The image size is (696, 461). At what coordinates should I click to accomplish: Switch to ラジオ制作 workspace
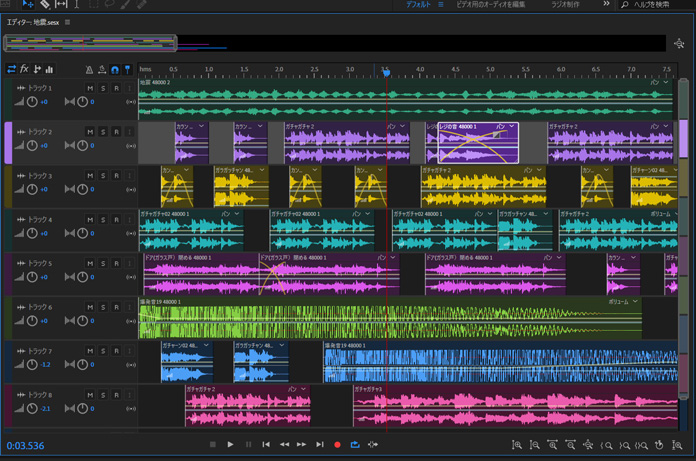565,5
